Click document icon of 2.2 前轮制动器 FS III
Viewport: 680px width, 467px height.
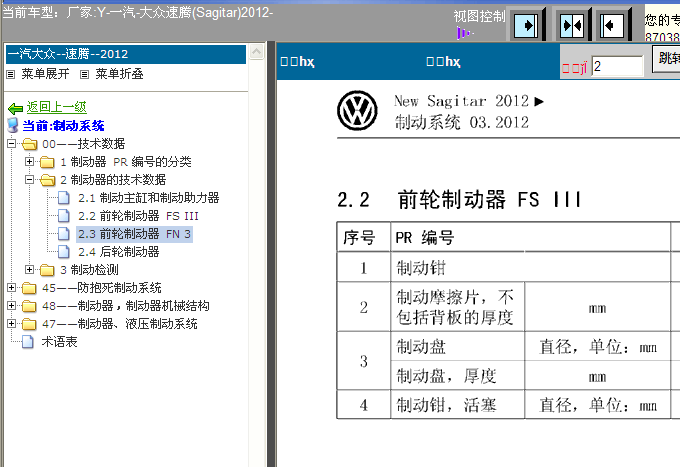tap(64, 216)
